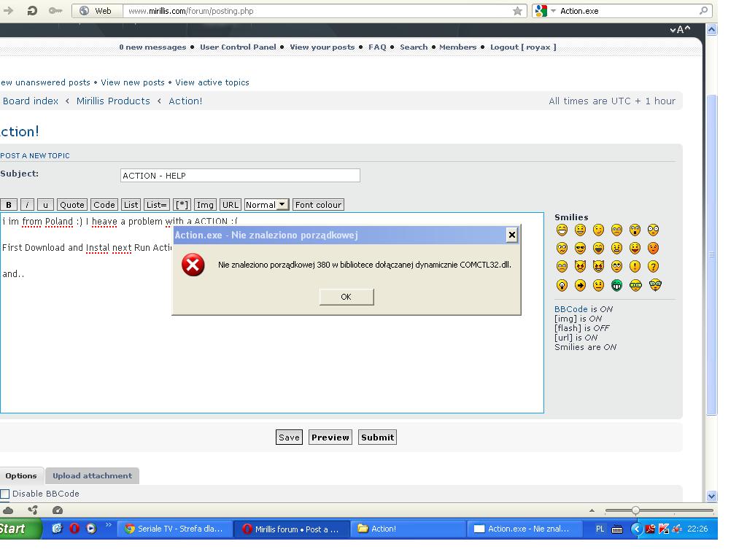Image resolution: width=747 pixels, height=560 pixels.
Task: Insert the rolling eyes smiley
Action: point(617,267)
